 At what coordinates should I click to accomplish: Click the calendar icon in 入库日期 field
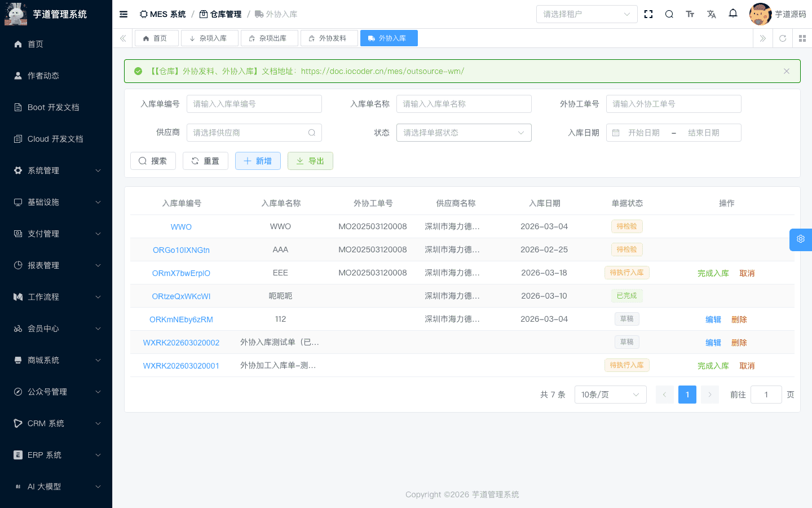click(x=615, y=132)
